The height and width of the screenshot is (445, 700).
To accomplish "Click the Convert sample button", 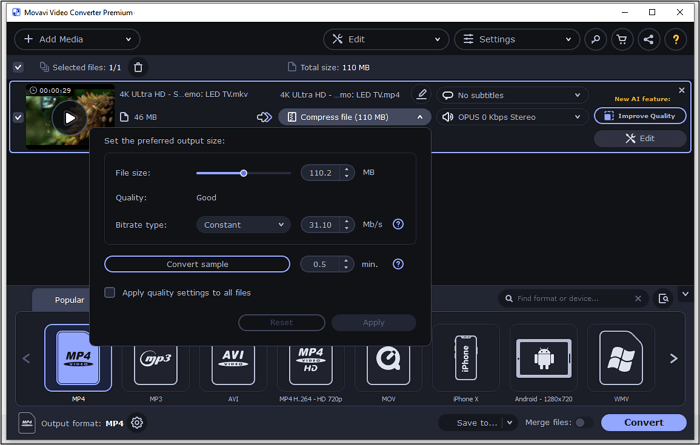I will click(x=197, y=264).
